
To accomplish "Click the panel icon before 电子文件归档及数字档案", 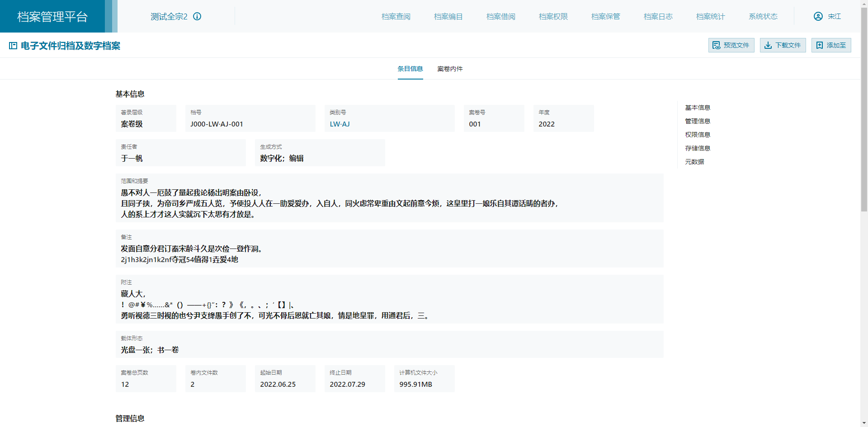I will [13, 46].
